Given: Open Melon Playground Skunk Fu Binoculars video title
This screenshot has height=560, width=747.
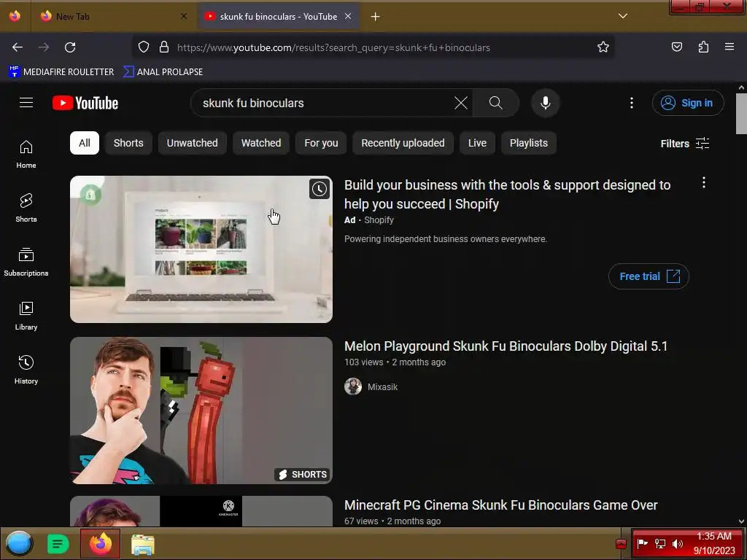Looking at the screenshot, I should click(x=506, y=346).
